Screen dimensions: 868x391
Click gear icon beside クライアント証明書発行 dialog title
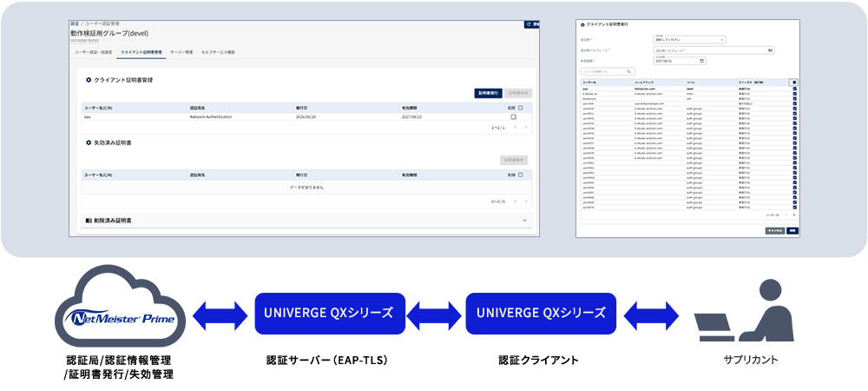[x=582, y=25]
